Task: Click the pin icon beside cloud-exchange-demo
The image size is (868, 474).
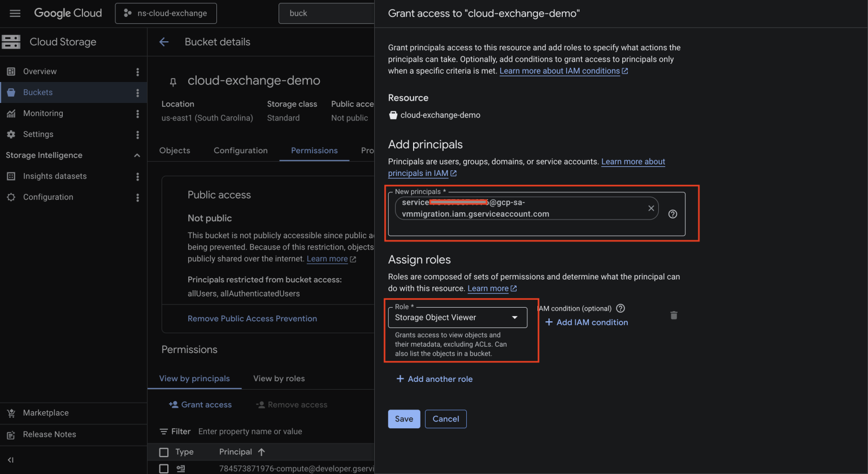Action: pyautogui.click(x=173, y=82)
